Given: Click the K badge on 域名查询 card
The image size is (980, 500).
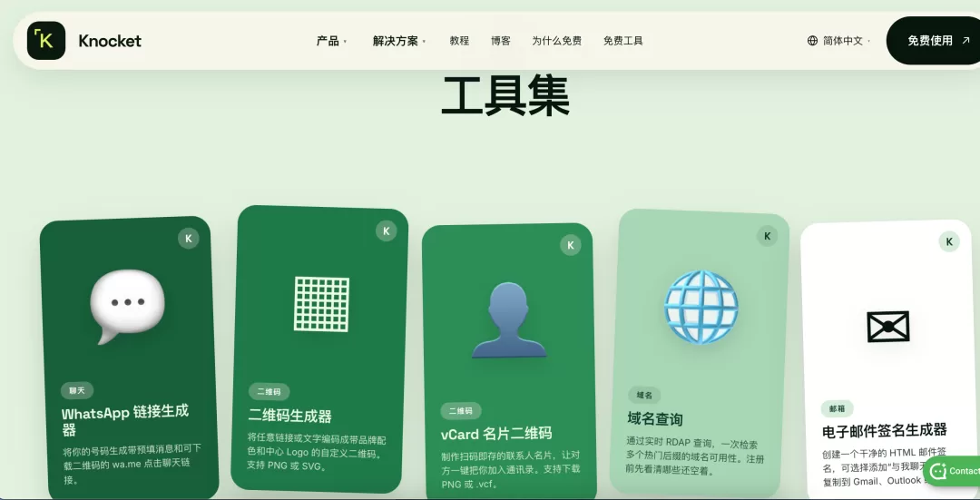Looking at the screenshot, I should tap(768, 236).
